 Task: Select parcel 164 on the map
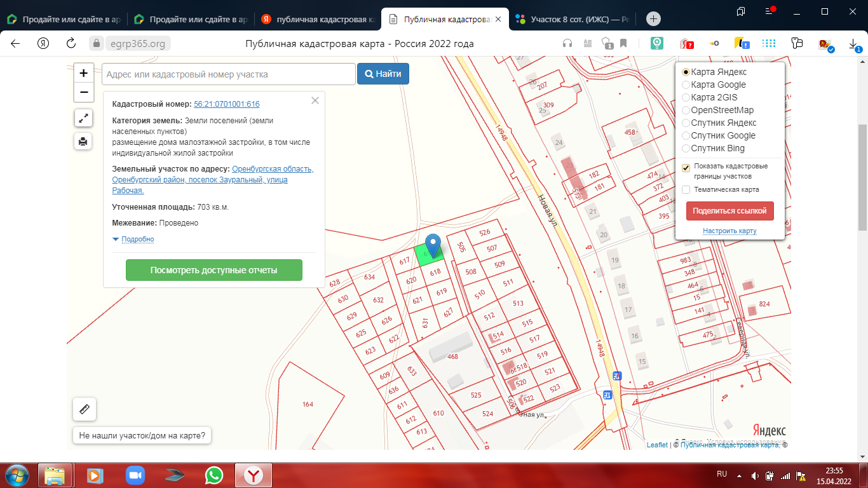point(308,404)
